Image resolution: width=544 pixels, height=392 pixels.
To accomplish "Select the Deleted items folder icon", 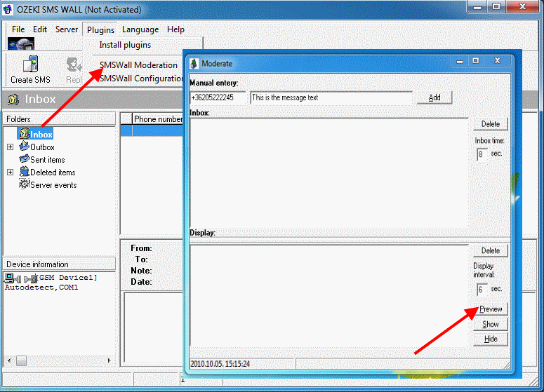I will point(25,172).
